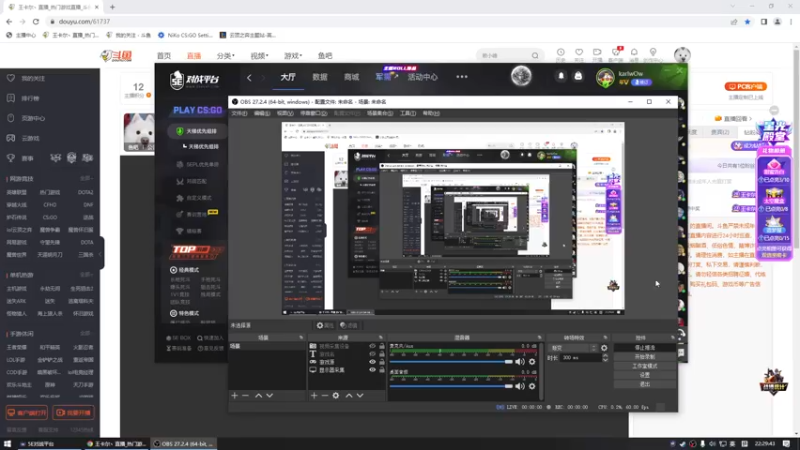This screenshot has height=450, width=800.
Task: Open 分类 dropdown in Douyu navigation
Action: [x=226, y=56]
